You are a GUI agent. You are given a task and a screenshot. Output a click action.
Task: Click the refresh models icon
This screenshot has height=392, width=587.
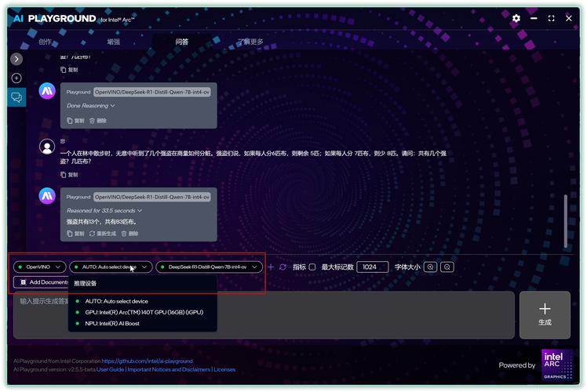pyautogui.click(x=283, y=267)
